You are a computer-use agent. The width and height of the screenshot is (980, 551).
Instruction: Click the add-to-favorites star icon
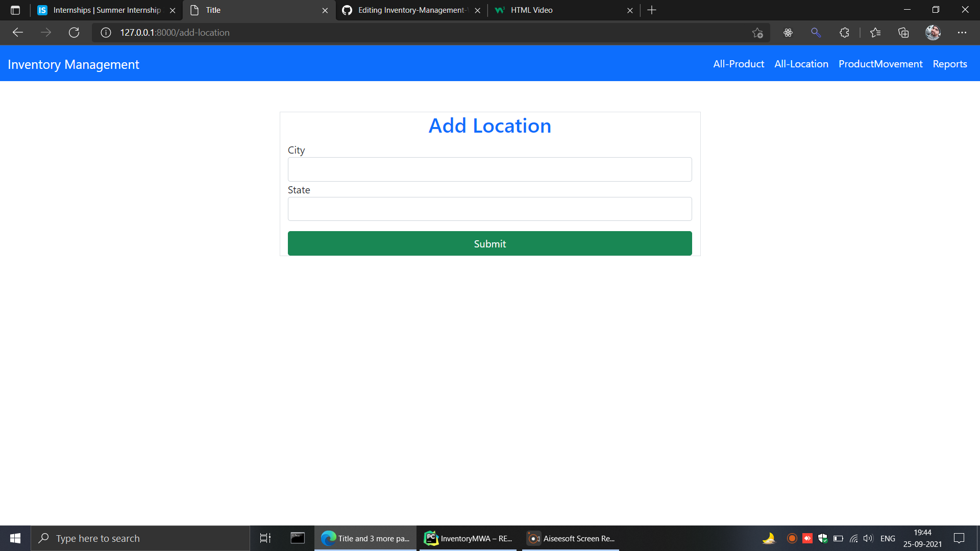[757, 32]
